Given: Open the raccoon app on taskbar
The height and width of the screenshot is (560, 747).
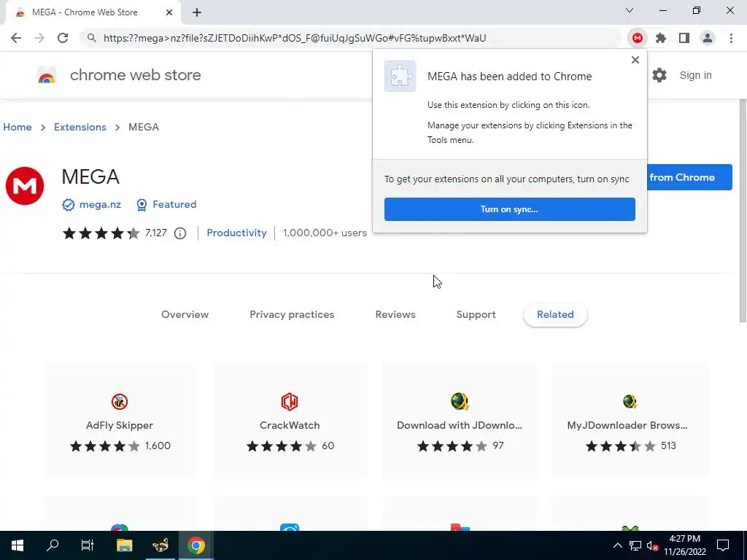Looking at the screenshot, I should click(160, 545).
